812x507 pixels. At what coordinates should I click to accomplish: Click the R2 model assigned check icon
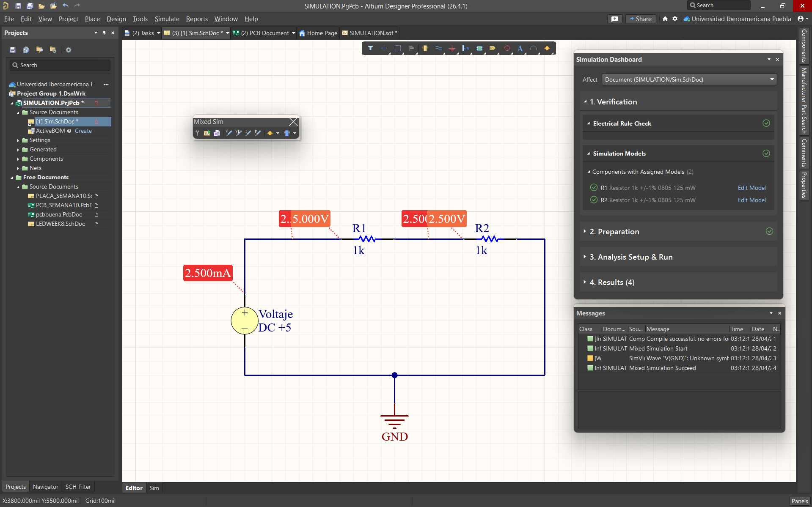pyautogui.click(x=594, y=200)
